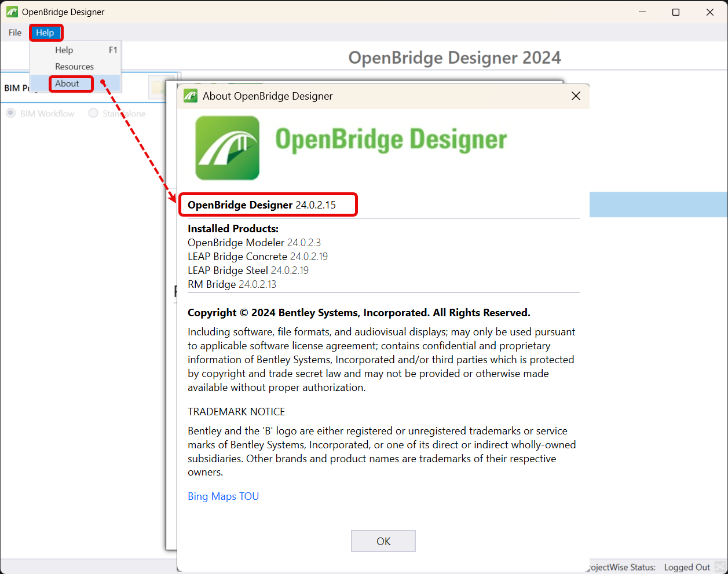
Task: Click the TRADEMARK NOTICE heading
Action: point(236,412)
